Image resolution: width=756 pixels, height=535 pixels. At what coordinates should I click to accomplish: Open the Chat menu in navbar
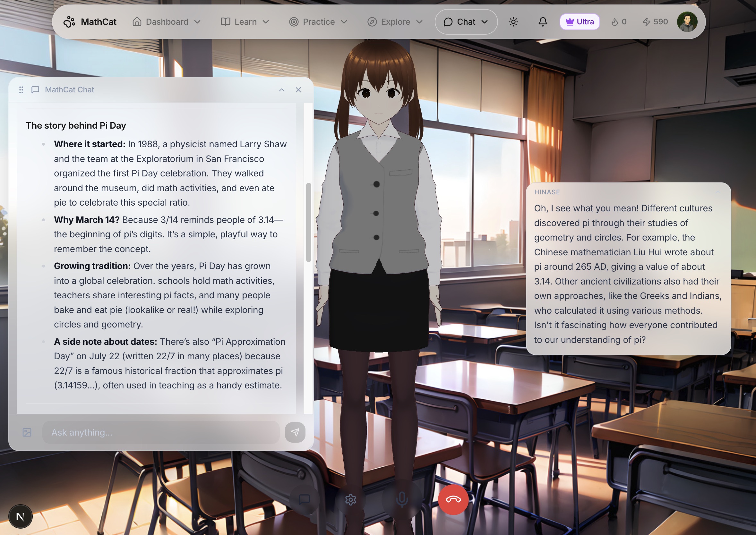pyautogui.click(x=466, y=22)
